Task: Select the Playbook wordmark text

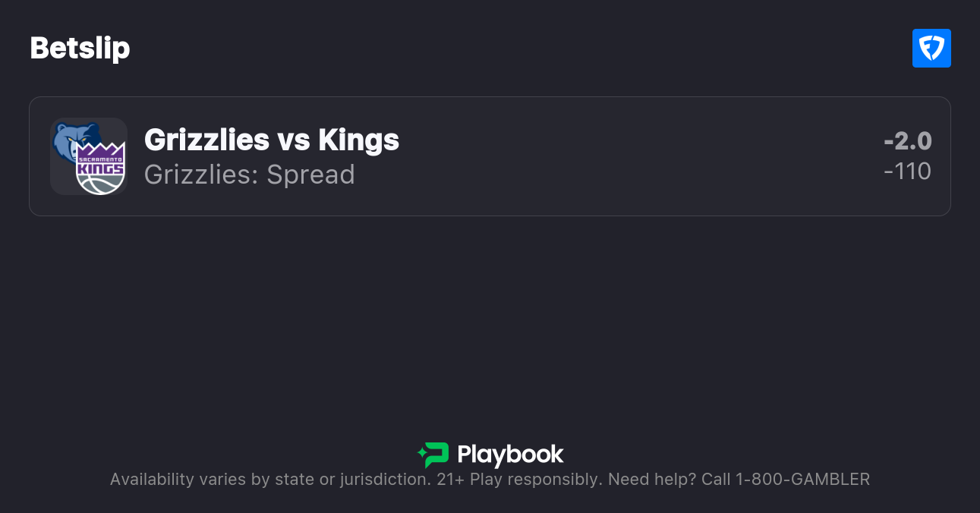Action: coord(510,455)
